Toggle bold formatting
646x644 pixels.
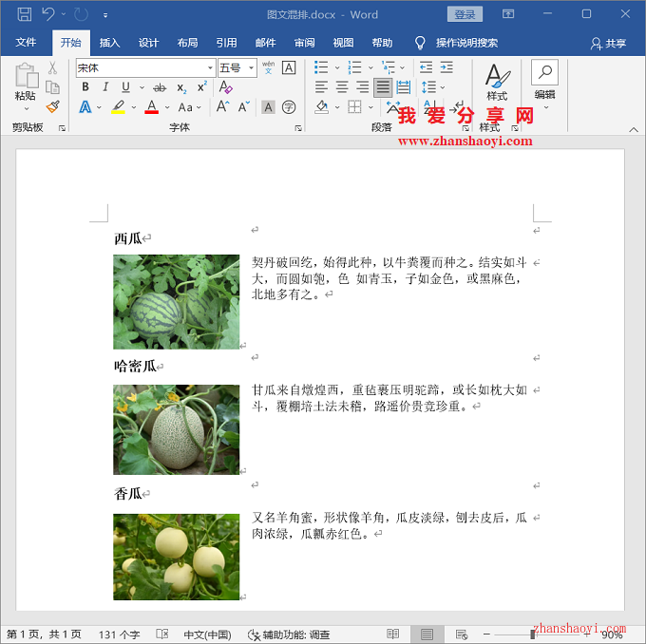[85, 87]
